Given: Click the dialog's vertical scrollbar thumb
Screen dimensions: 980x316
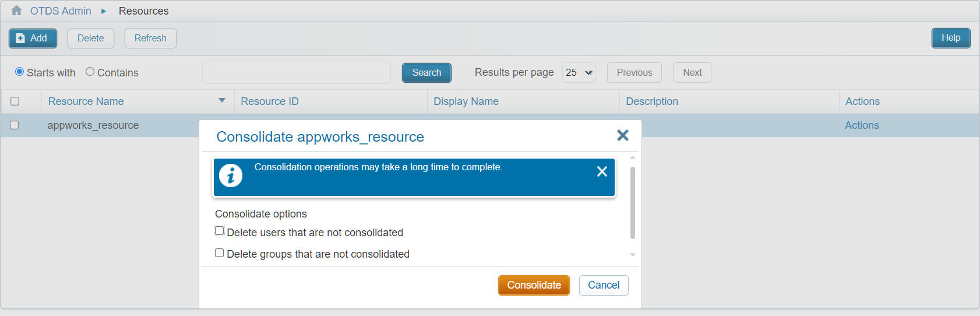Looking at the screenshot, I should click(632, 202).
